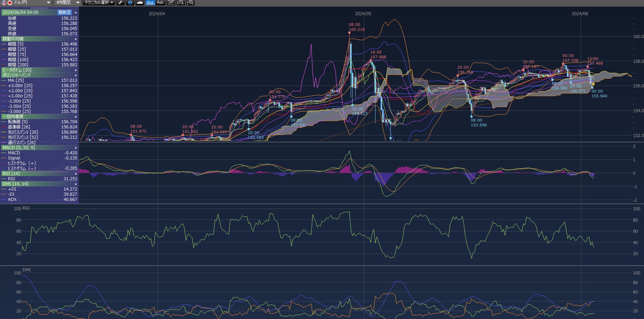
Task: Click the area chart type icon
Action: 140,3
